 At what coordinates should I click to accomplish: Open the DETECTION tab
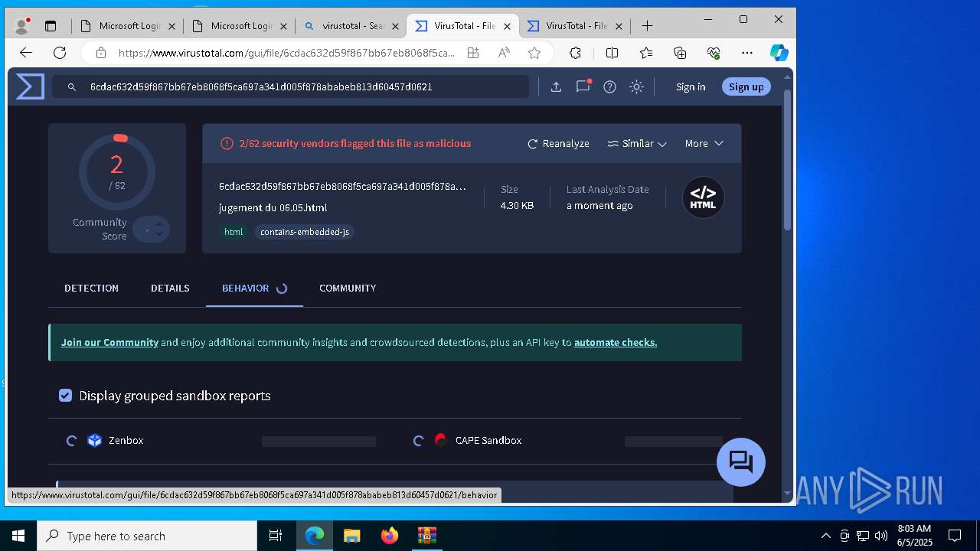click(91, 289)
